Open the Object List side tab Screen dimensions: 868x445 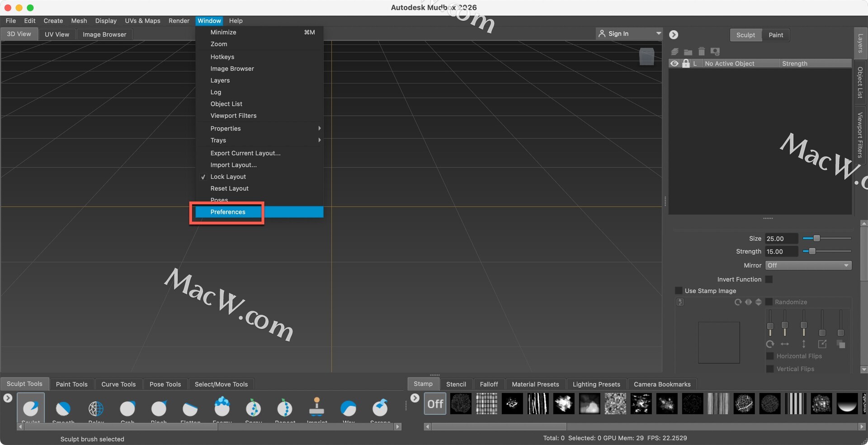coord(860,83)
